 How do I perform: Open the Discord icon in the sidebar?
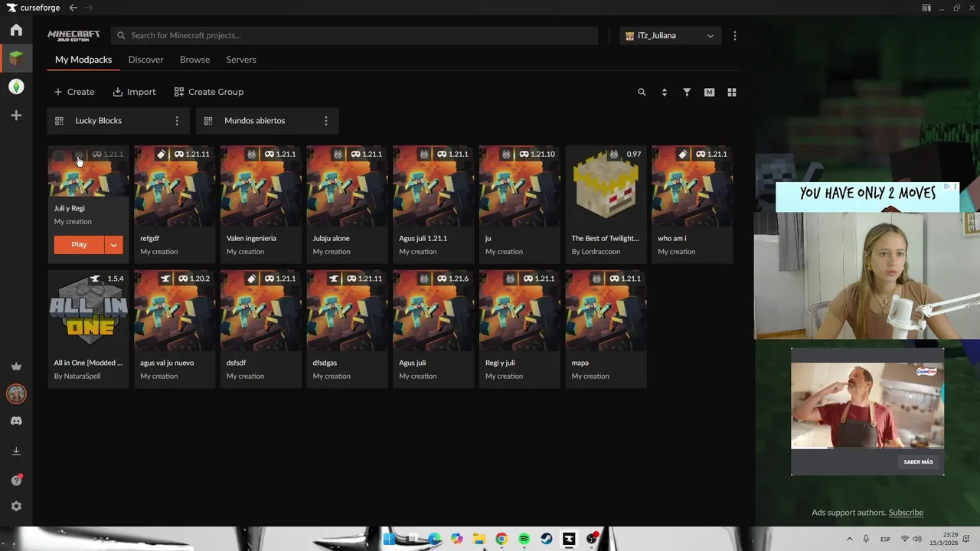click(x=16, y=421)
